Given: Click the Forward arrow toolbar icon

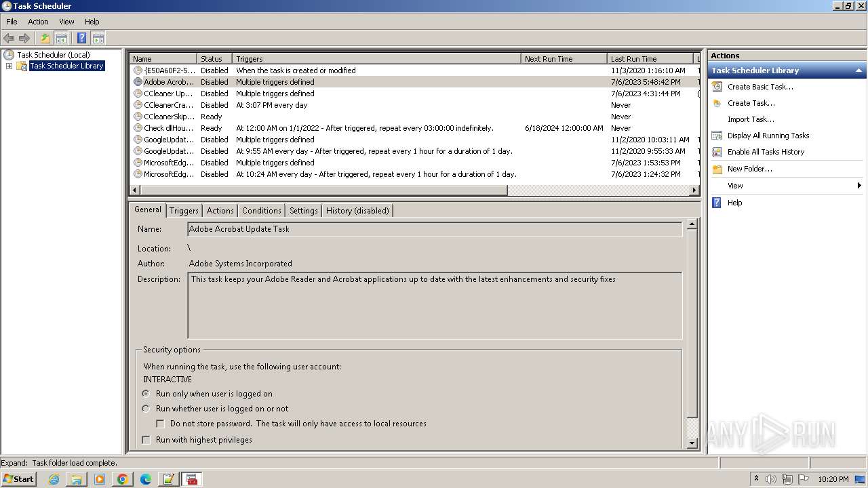Looking at the screenshot, I should click(24, 38).
